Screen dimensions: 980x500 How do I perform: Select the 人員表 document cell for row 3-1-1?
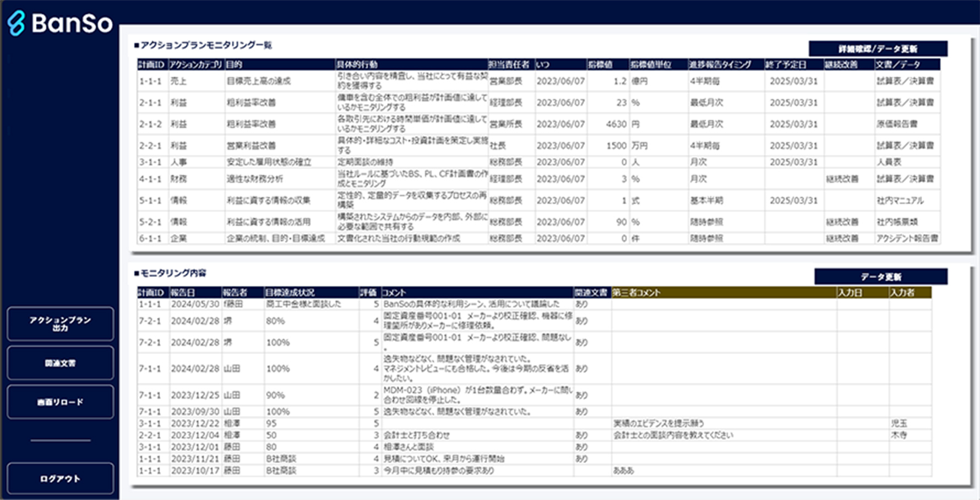tap(890, 162)
